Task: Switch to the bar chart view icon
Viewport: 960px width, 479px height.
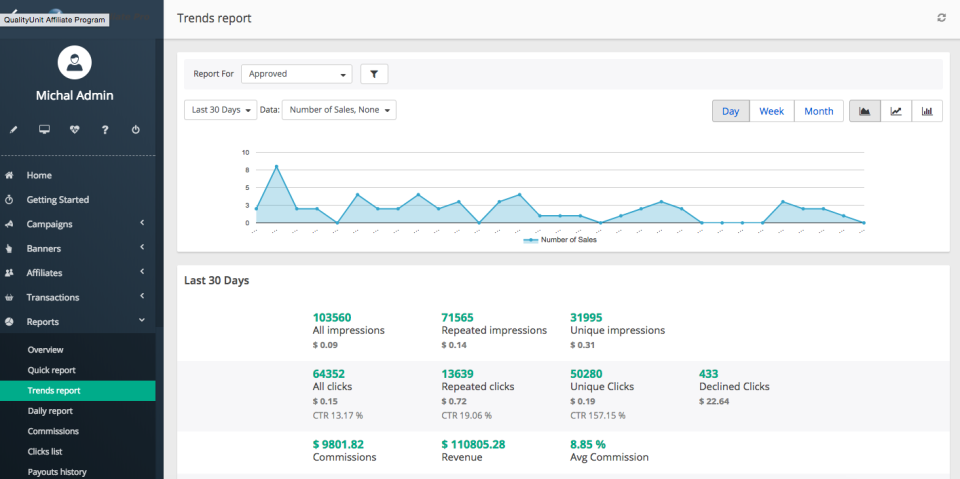Action: click(927, 111)
